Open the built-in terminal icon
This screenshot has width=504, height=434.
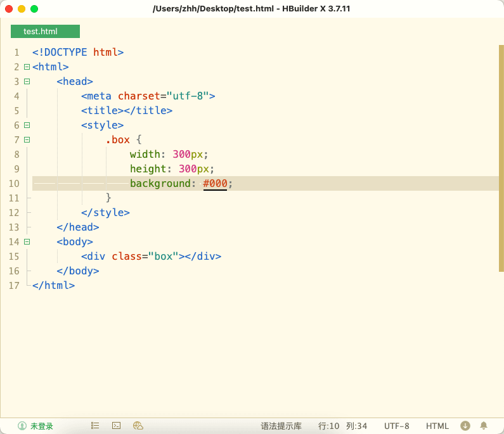pos(116,426)
